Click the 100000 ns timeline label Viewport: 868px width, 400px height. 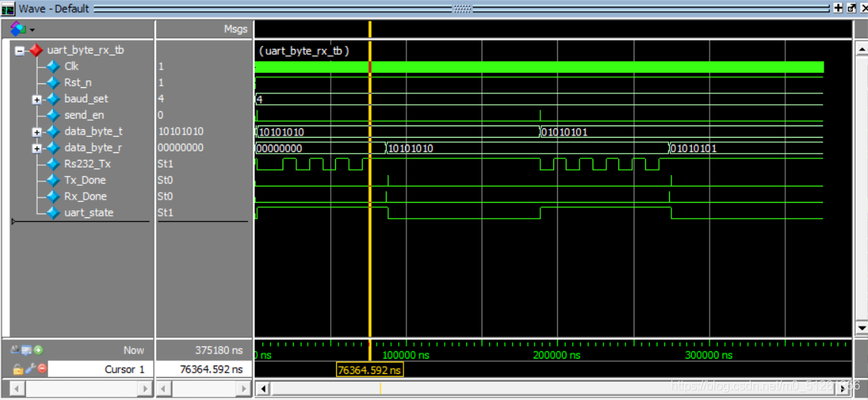pyautogui.click(x=406, y=355)
